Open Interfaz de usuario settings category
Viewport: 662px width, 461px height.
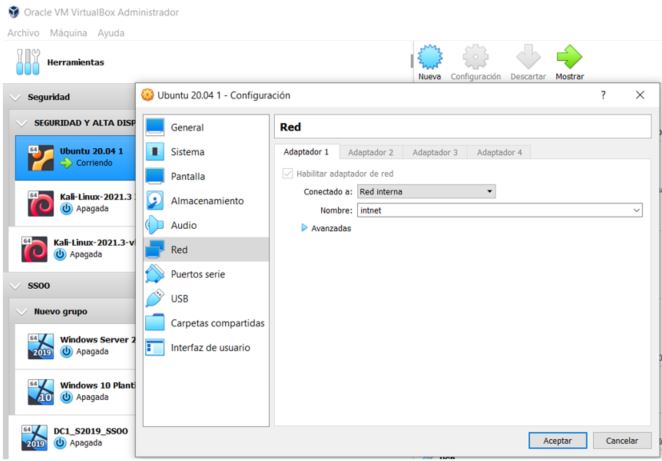tap(206, 347)
